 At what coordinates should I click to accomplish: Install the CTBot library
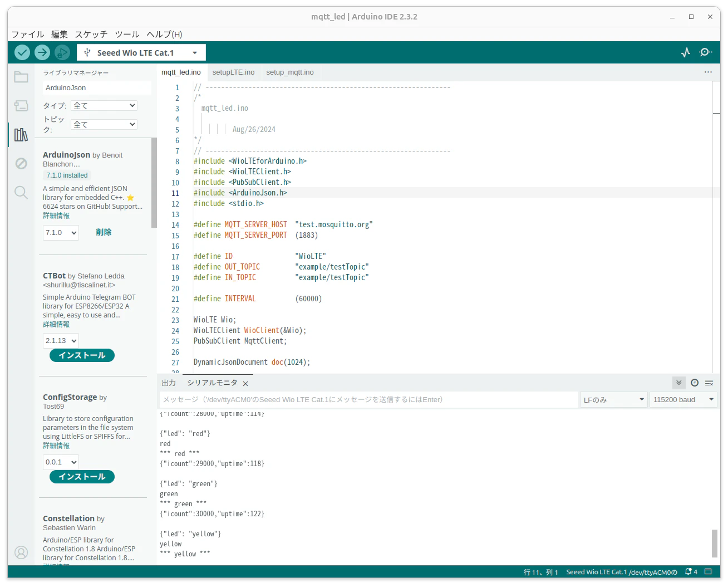[82, 355]
